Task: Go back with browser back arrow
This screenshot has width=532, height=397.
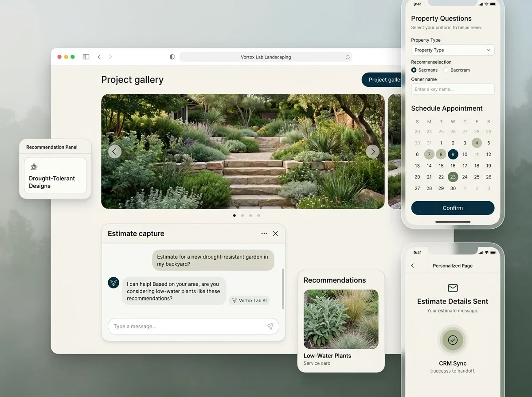Action: (99, 57)
